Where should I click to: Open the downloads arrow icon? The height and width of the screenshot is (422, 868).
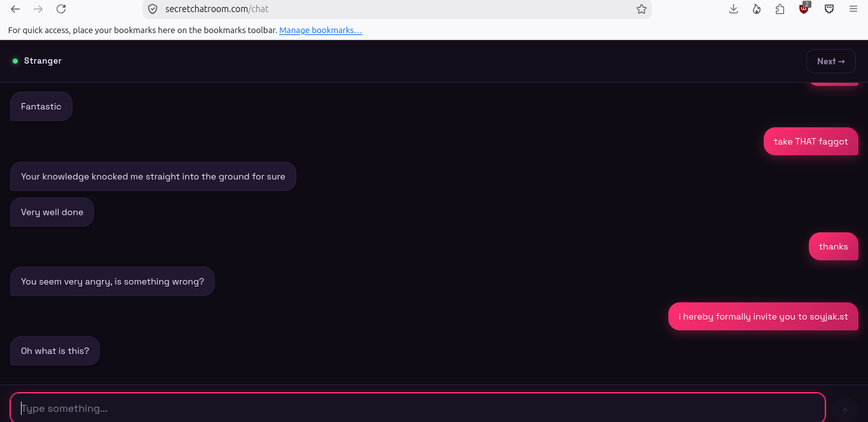(x=733, y=9)
